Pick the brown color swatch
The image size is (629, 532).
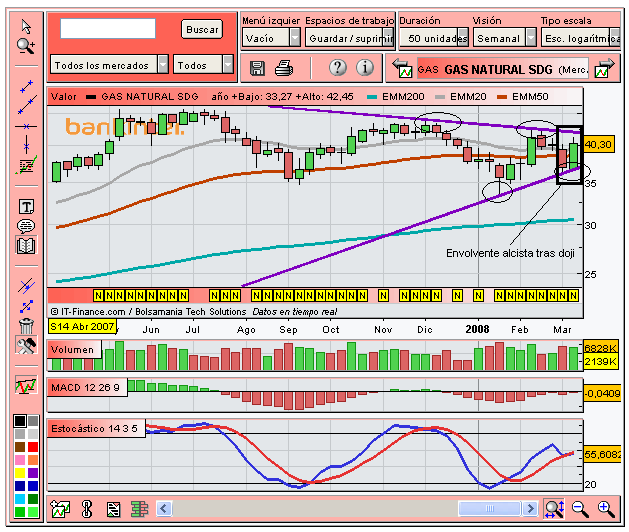point(20,447)
